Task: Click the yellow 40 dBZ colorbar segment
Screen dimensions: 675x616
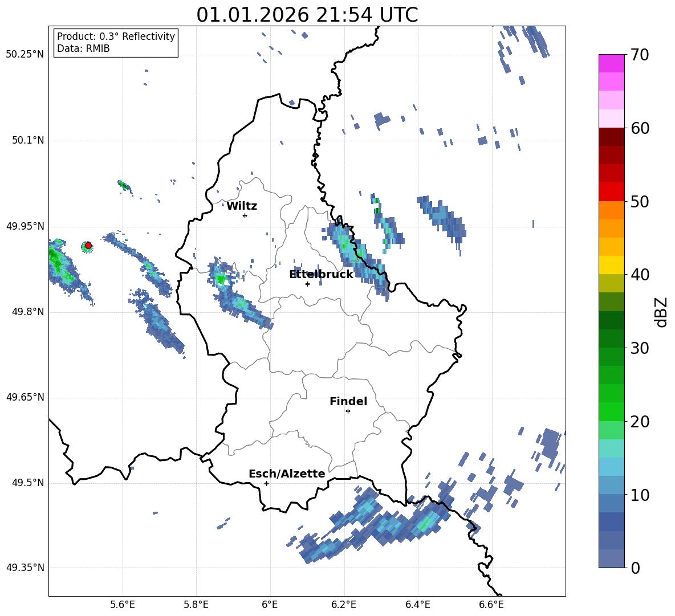Action: (x=612, y=265)
